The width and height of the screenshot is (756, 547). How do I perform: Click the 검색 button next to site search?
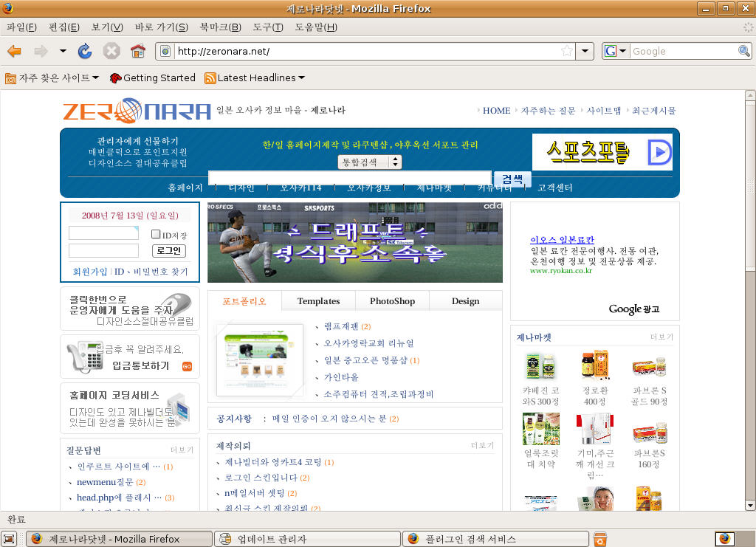pyautogui.click(x=512, y=179)
